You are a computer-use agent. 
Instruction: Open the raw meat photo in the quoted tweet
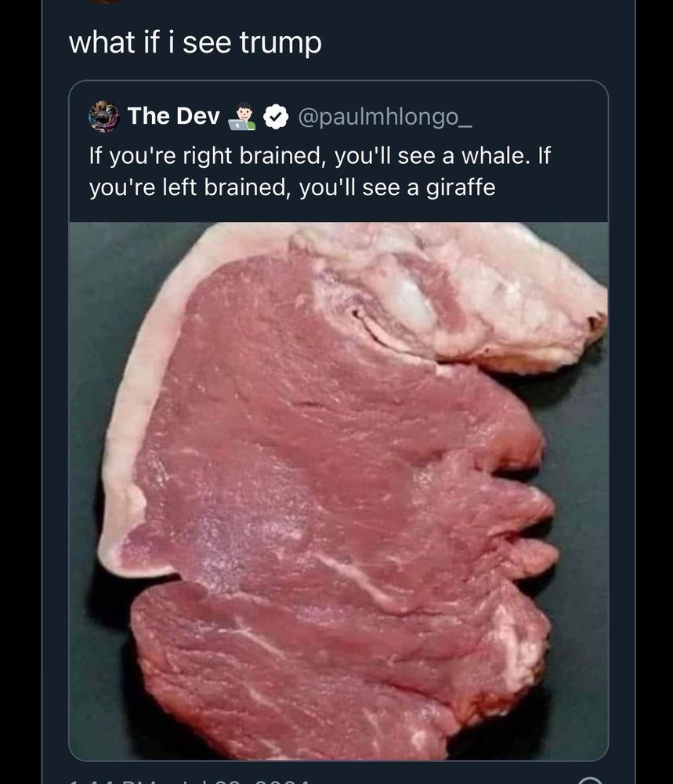pyautogui.click(x=338, y=491)
